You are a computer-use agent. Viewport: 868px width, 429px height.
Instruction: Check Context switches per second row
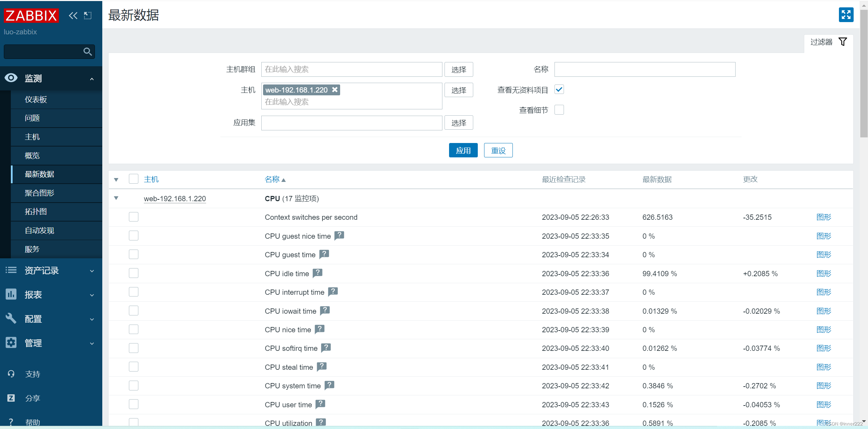[133, 217]
